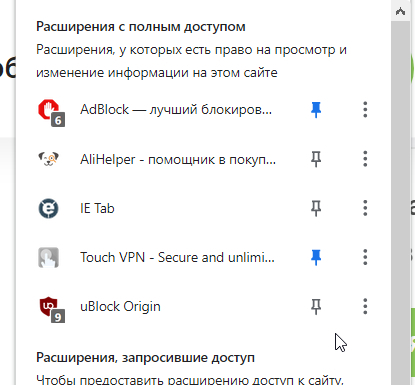Open more actions for AliHelper
Image resolution: width=415 pixels, height=385 pixels.
pyautogui.click(x=365, y=159)
